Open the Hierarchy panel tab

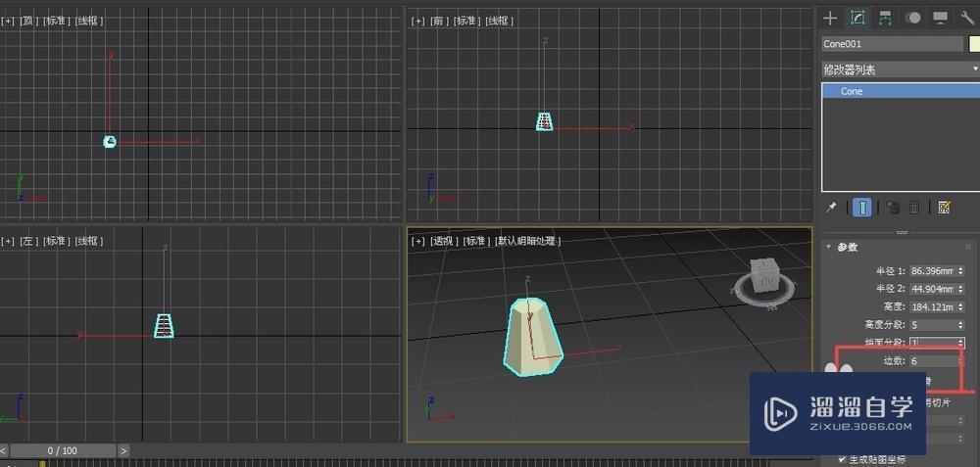coord(884,18)
